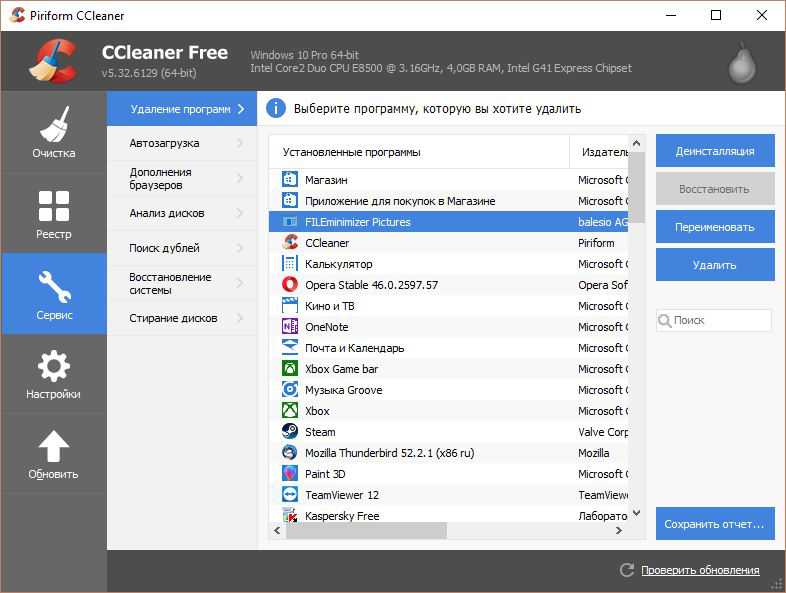This screenshot has width=786, height=593.
Task: Click the Сохранить отчет button
Action: [714, 524]
